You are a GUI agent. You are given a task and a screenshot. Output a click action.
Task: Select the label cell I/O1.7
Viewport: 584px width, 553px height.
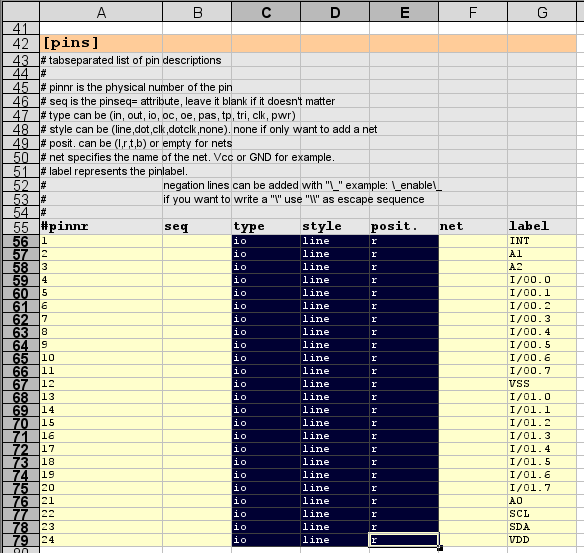tap(542, 488)
